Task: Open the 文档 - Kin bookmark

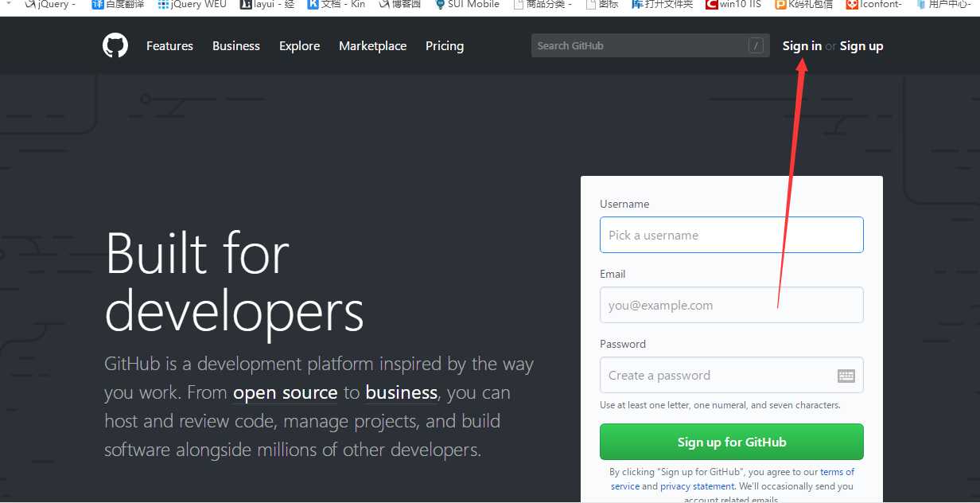Action: pos(336,4)
